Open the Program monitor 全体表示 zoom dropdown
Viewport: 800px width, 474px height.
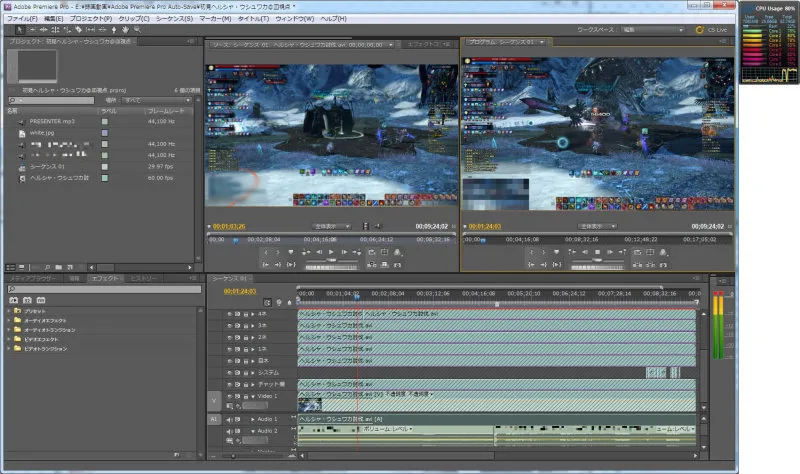coord(597,226)
